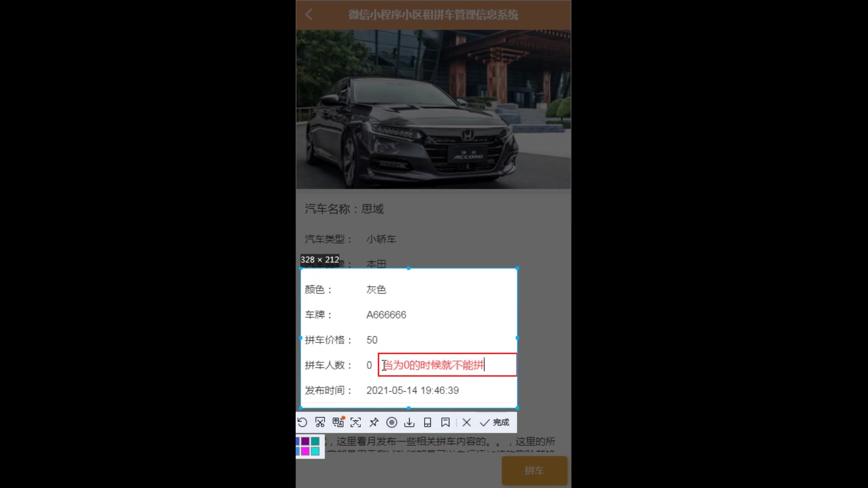Save the screenshot with the download icon

[x=410, y=422]
